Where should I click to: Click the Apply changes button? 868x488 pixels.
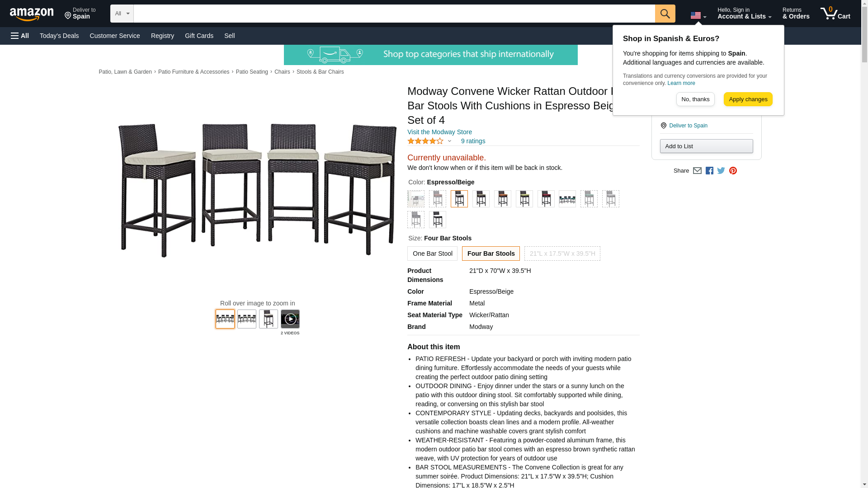(x=748, y=99)
